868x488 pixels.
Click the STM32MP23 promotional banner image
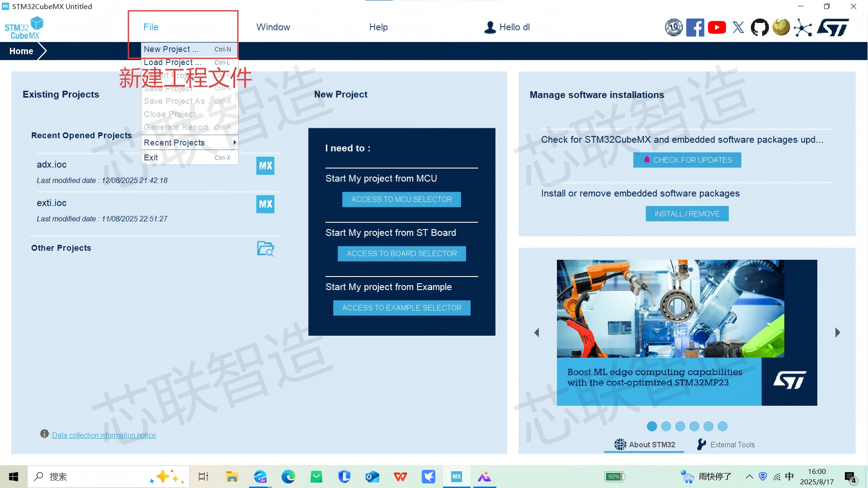pyautogui.click(x=686, y=332)
